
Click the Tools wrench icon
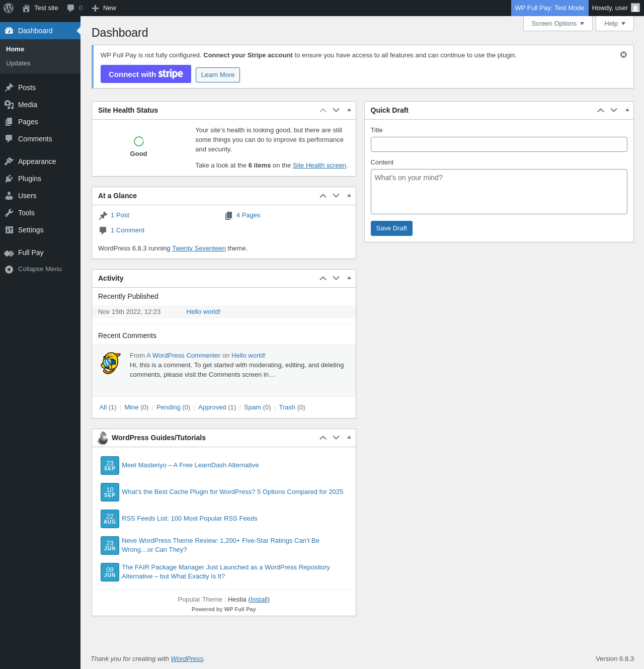pyautogui.click(x=9, y=213)
